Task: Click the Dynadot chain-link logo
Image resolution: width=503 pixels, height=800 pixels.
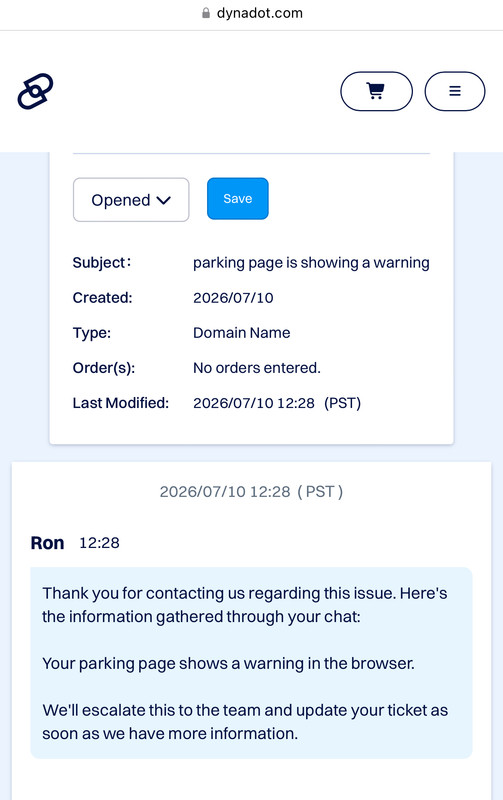Action: click(x=35, y=91)
